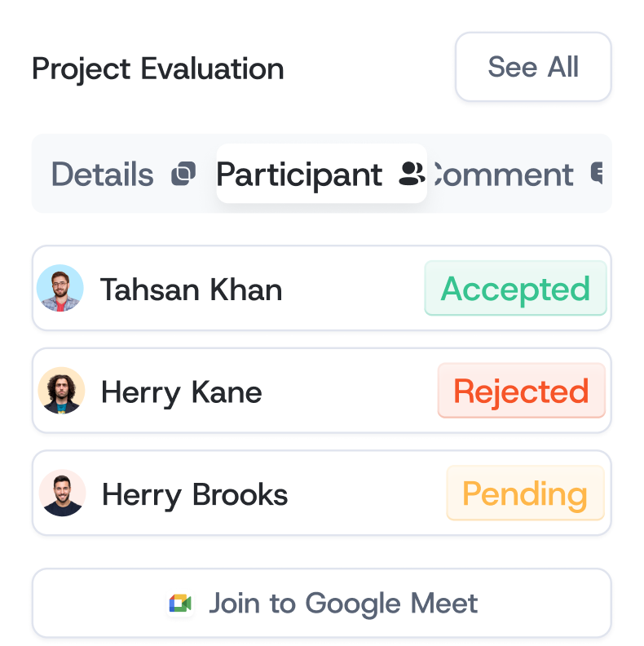
Task: Click the Join to Google Meet label text
Action: click(343, 604)
